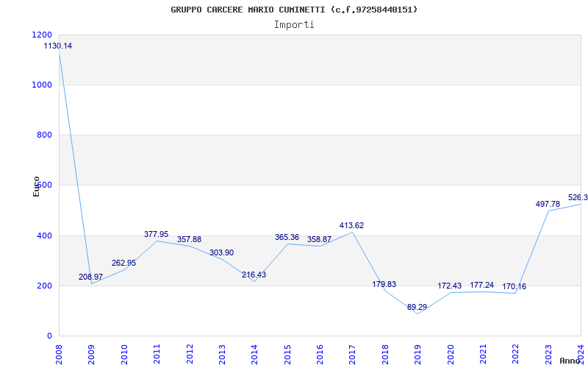588x368 pixels.
Task: Click the 2022 x-axis year label
Action: (x=516, y=354)
